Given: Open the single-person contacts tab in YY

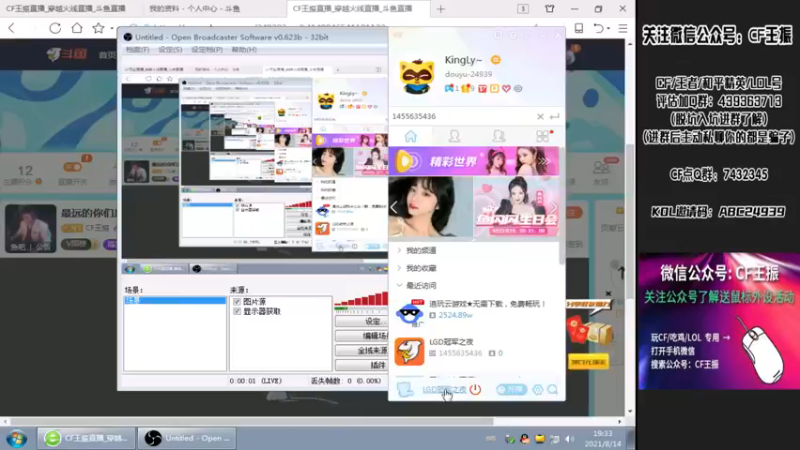Looking at the screenshot, I should [454, 136].
